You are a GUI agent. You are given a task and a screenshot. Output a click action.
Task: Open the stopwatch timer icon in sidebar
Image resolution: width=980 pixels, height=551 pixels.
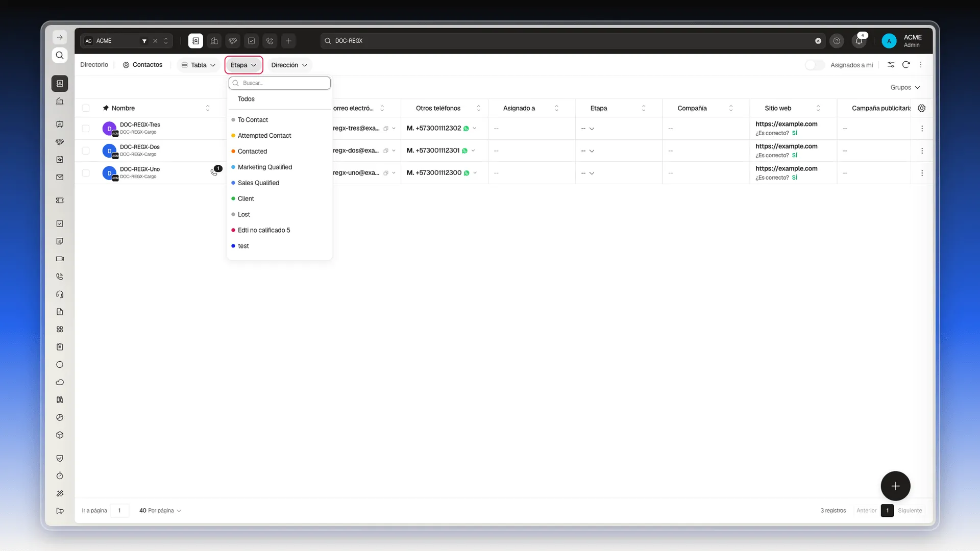point(60,476)
